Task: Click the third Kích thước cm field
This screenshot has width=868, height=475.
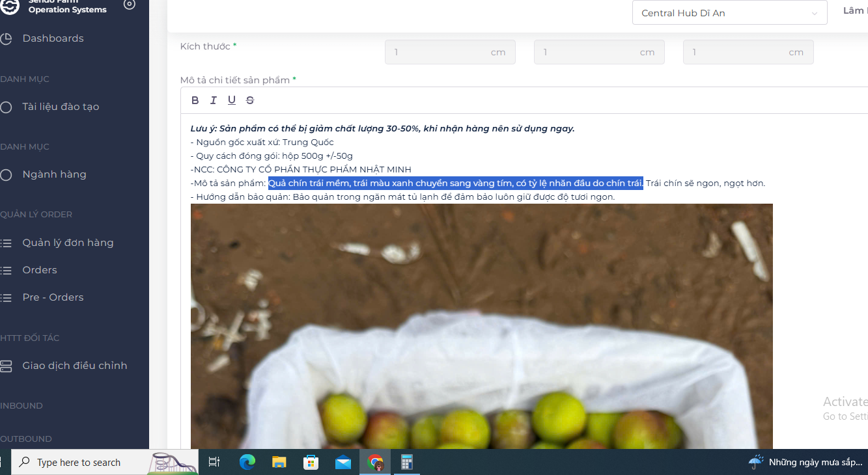Action: 748,52
